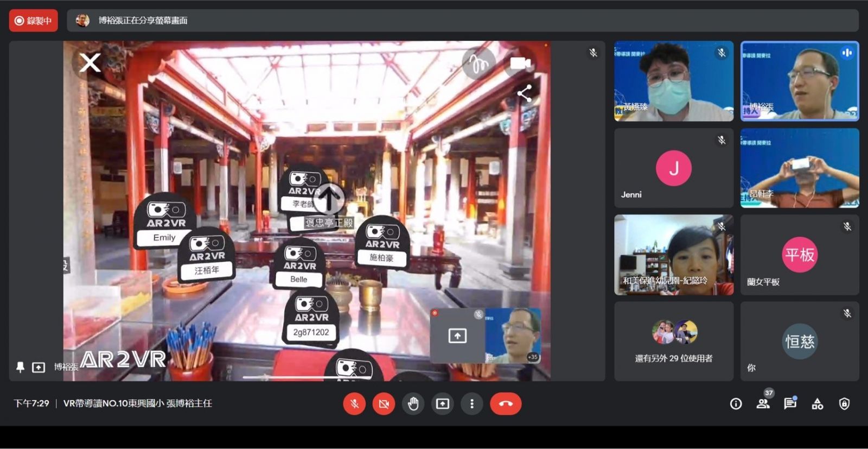Open the chat messages panel
868x449 pixels.
point(790,403)
